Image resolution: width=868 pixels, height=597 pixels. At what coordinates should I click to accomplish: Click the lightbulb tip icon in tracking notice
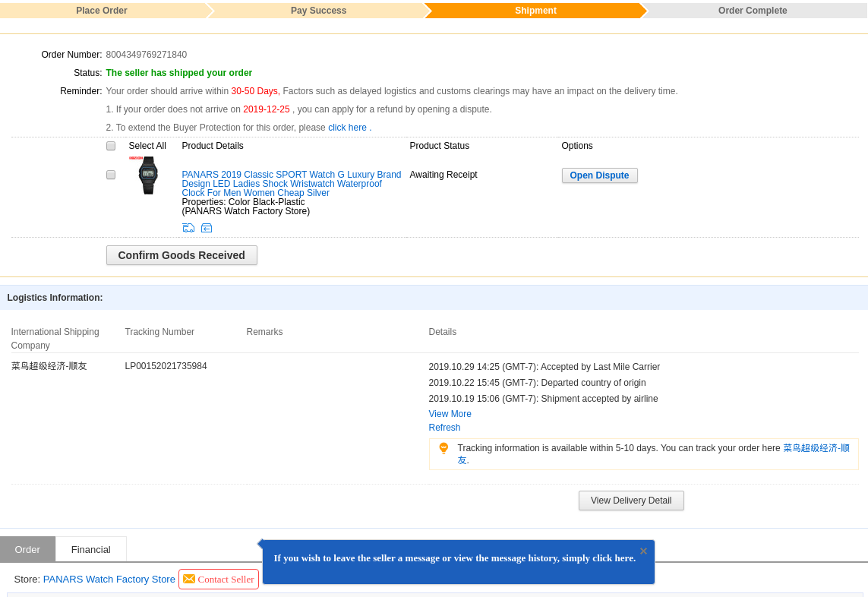(443, 448)
